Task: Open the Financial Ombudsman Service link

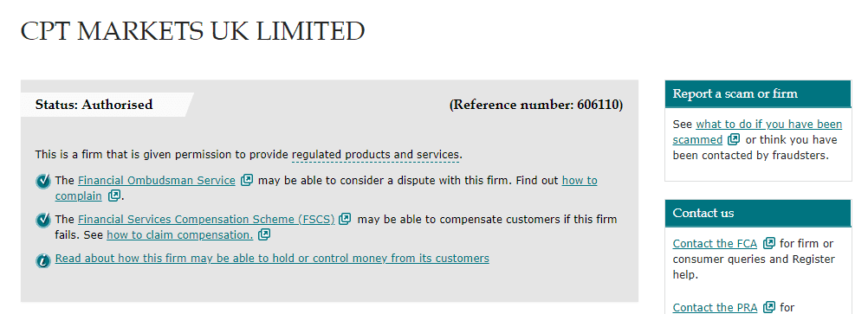Action: click(x=157, y=180)
